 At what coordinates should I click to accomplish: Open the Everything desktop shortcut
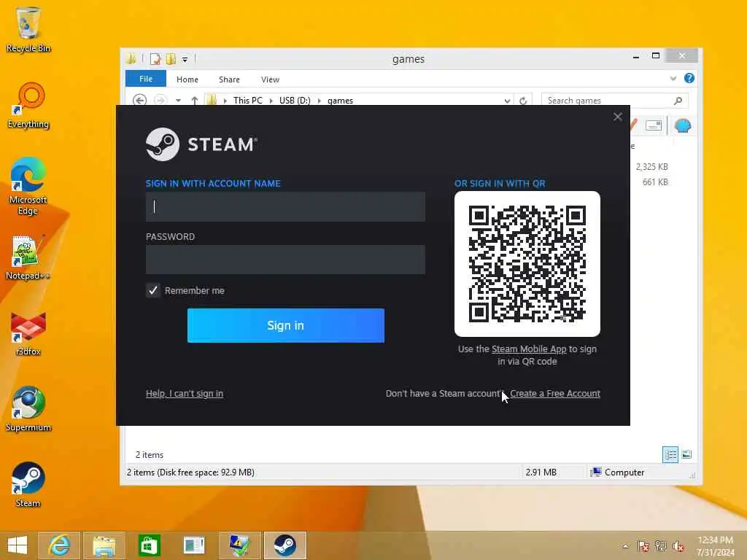tap(28, 106)
